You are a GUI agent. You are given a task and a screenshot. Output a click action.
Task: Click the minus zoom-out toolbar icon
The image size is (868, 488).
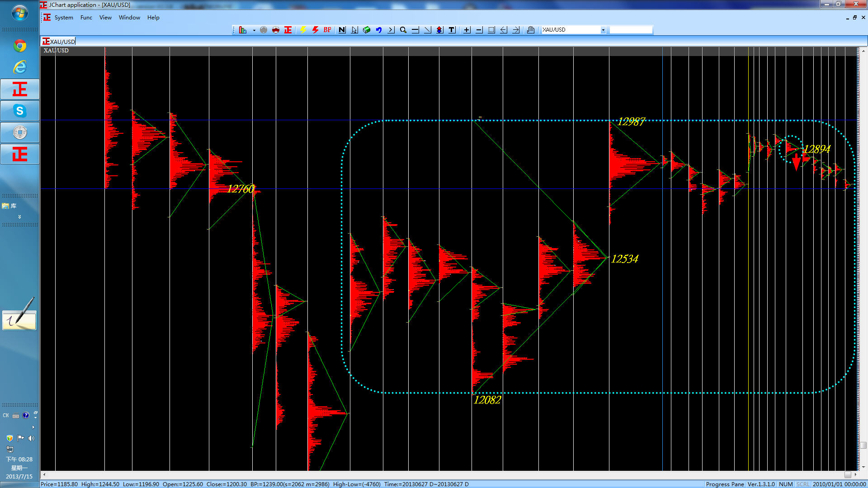[x=479, y=30]
